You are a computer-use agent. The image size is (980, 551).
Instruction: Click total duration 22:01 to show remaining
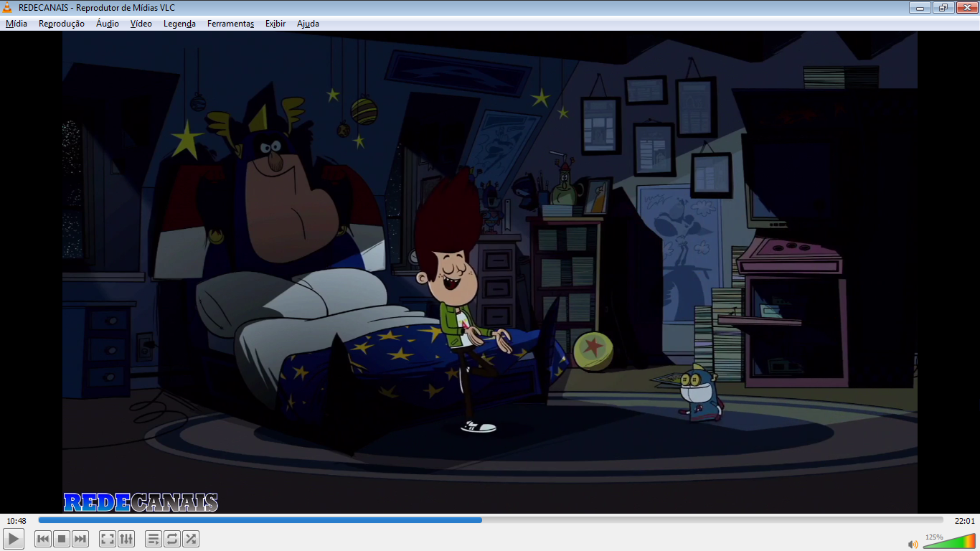(x=964, y=521)
